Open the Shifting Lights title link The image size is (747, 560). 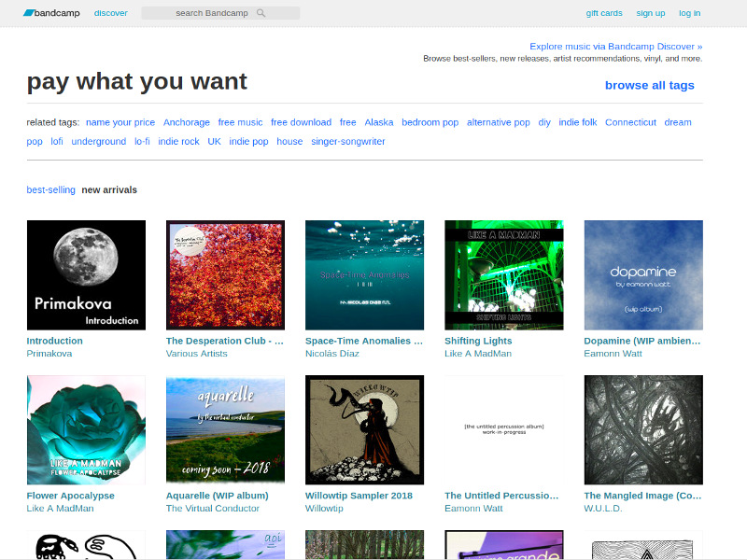478,341
